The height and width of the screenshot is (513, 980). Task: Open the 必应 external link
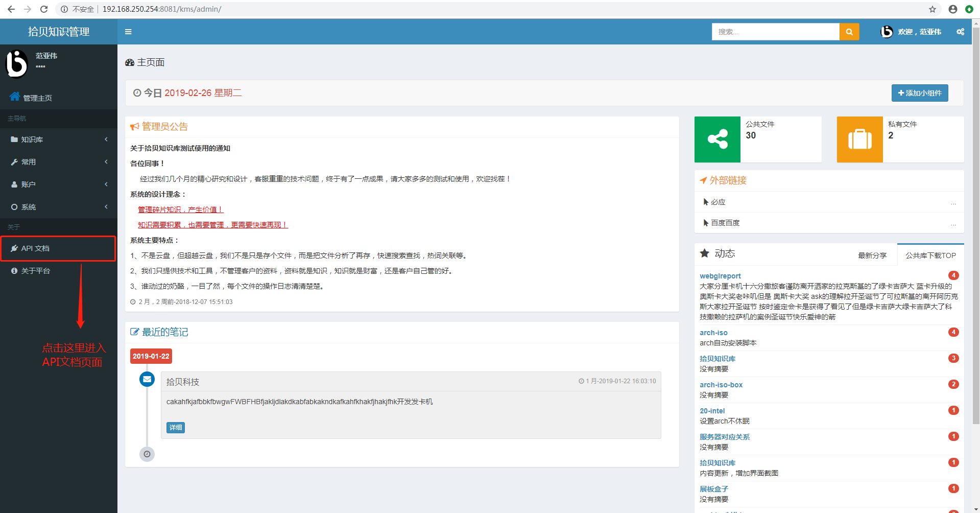(x=718, y=202)
